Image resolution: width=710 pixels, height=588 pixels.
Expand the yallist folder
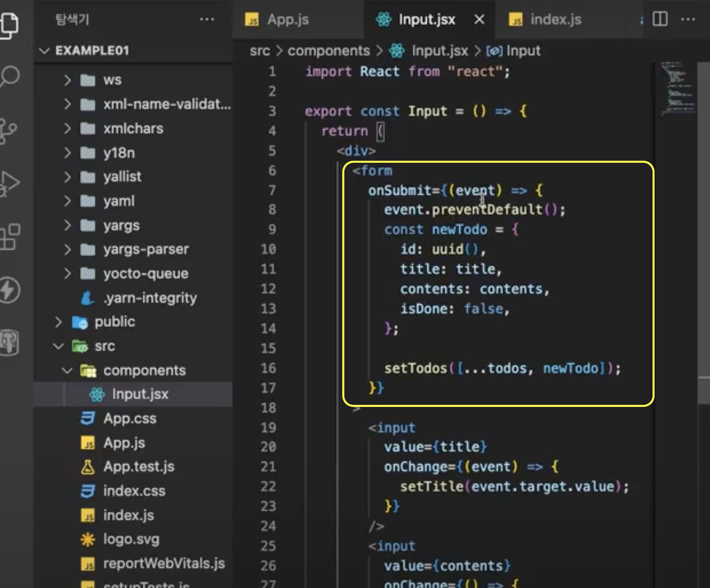[x=67, y=177]
